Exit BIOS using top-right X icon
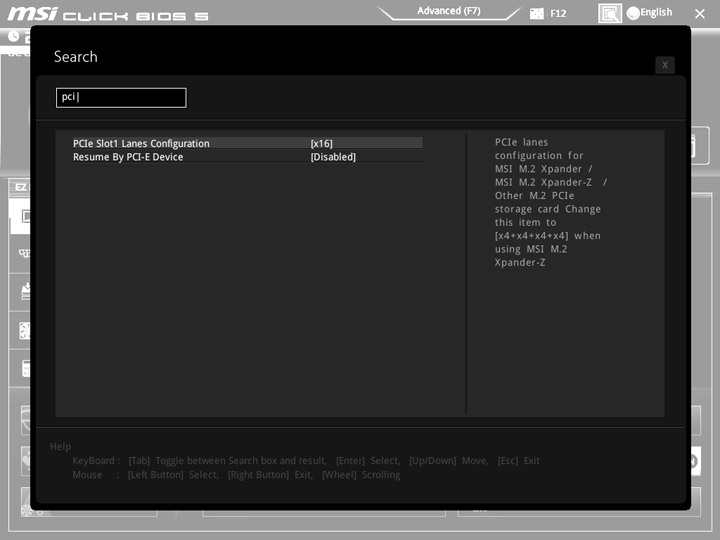720x540 pixels. point(700,14)
